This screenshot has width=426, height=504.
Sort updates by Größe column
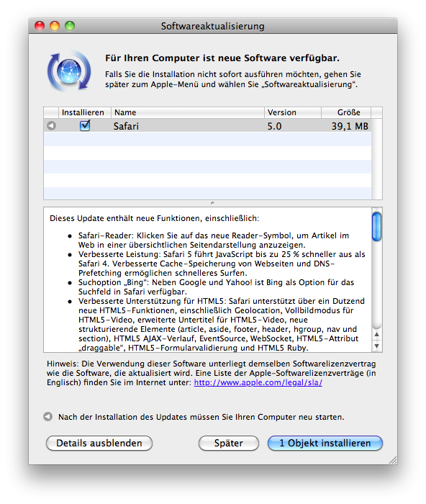pos(346,112)
